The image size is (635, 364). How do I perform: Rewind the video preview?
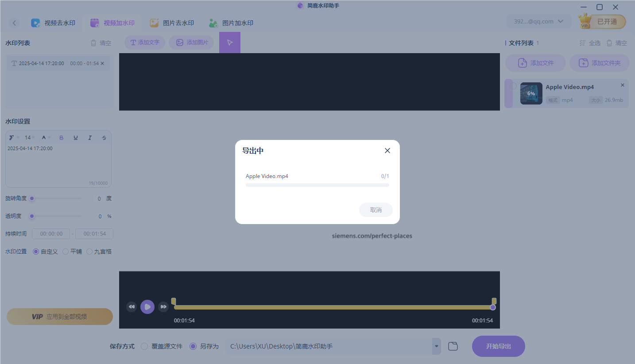coord(132,306)
